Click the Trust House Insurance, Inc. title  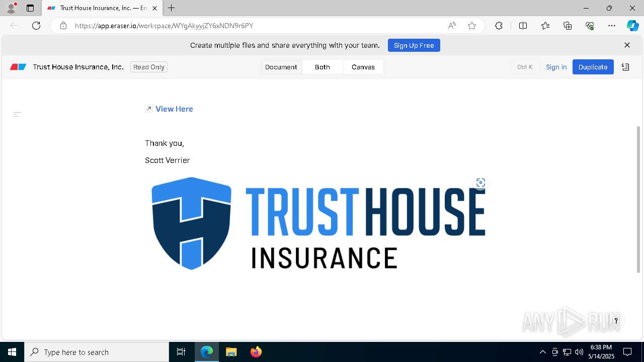click(x=78, y=67)
